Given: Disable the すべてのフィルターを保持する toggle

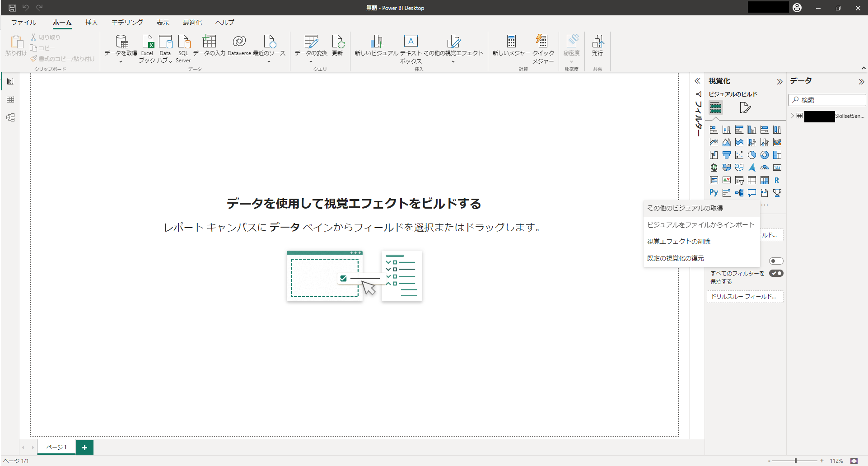Looking at the screenshot, I should (x=777, y=273).
